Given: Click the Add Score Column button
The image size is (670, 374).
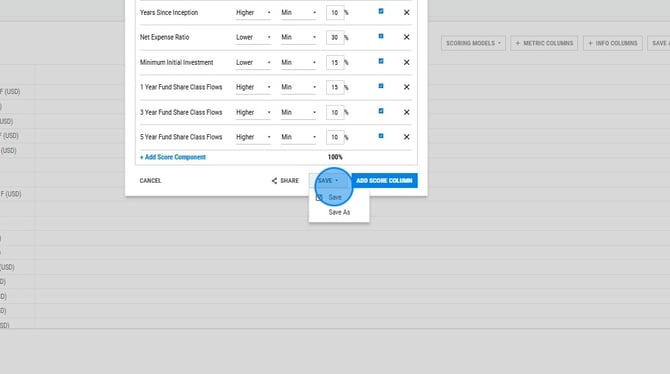Looking at the screenshot, I should (x=384, y=180).
